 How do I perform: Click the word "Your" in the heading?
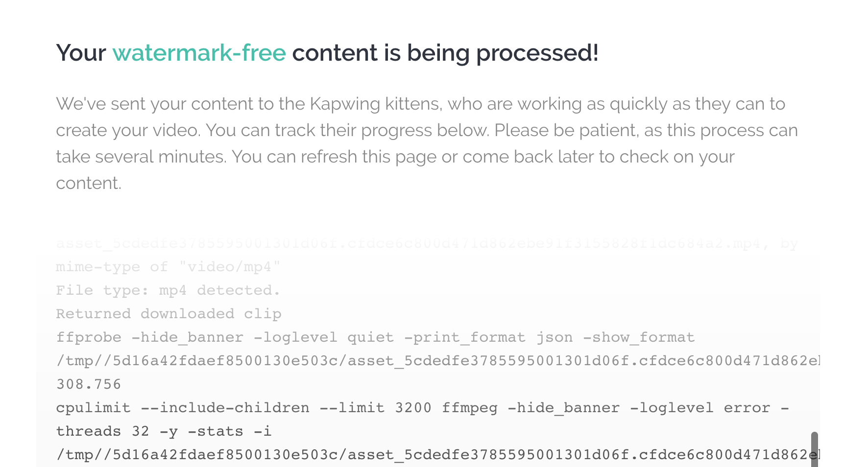coord(81,53)
